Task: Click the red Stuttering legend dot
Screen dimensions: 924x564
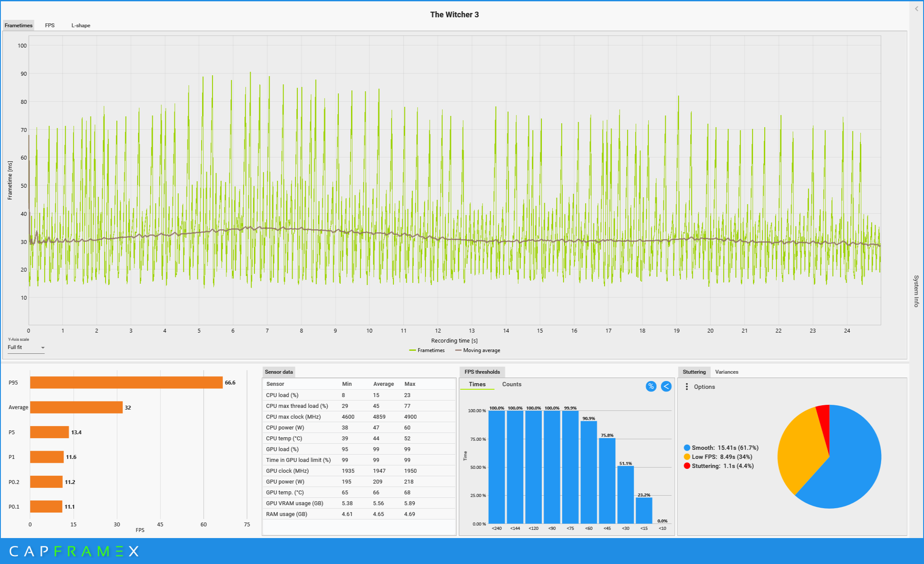Action: point(687,466)
